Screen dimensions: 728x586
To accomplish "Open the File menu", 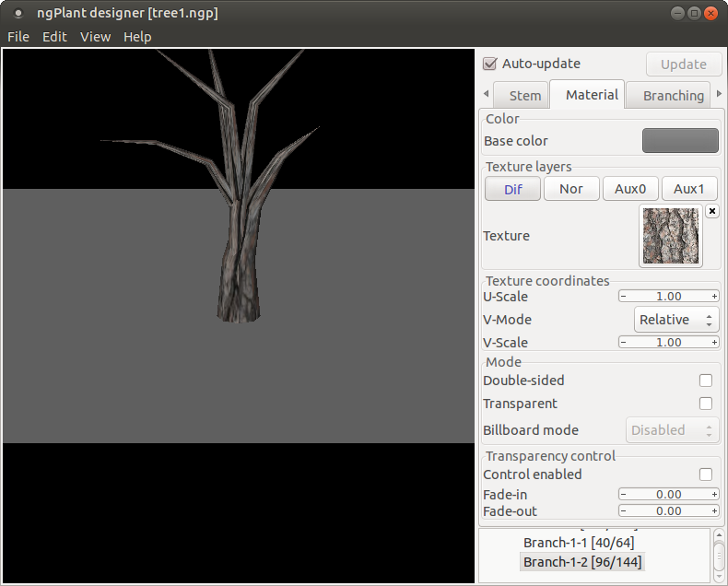I will coord(18,37).
